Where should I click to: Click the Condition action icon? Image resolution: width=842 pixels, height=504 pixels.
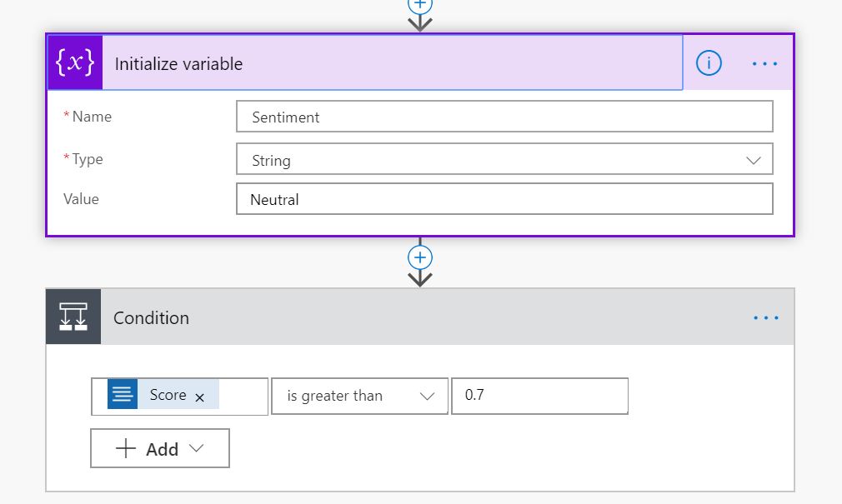coord(73,317)
